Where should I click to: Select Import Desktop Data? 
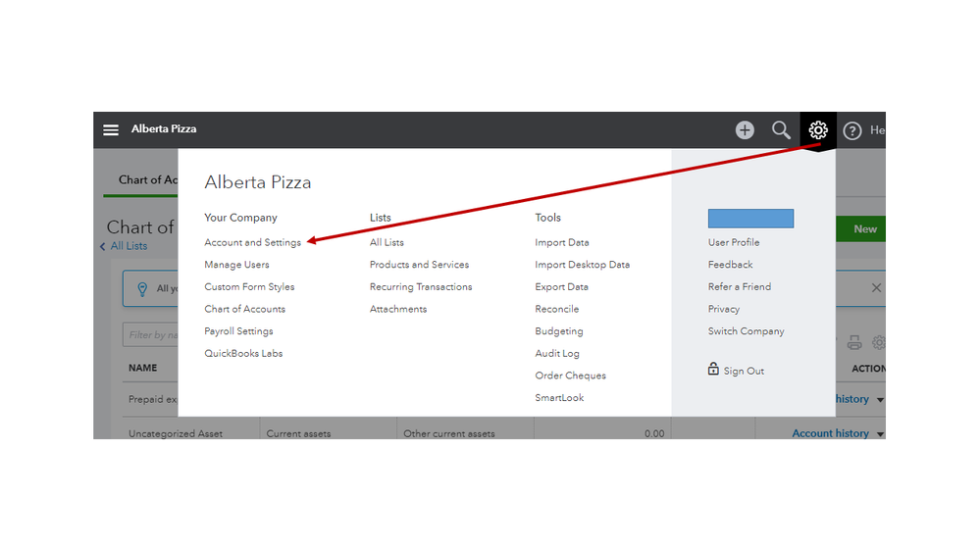(x=583, y=265)
